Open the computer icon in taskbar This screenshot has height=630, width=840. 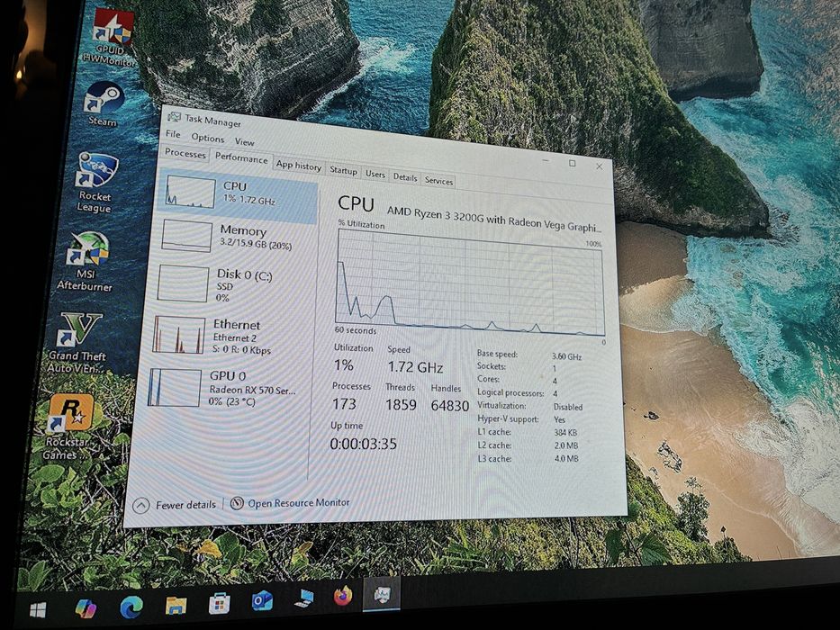pyautogui.click(x=304, y=598)
